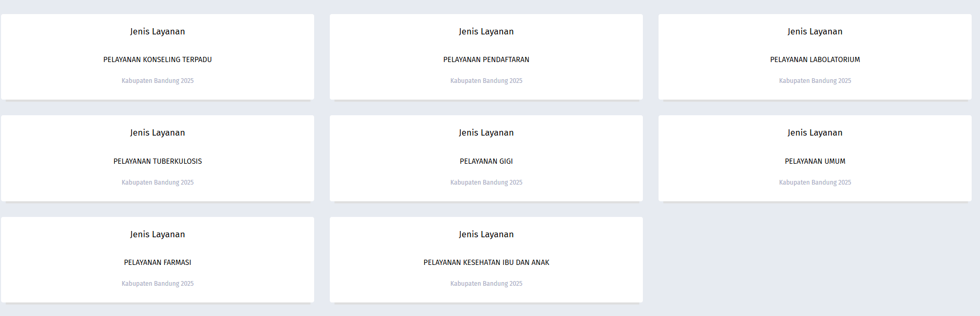980x316 pixels.
Task: Click Kabupaten Bandung 2025 under Pelayanan Labolatorium
Action: click(x=815, y=81)
